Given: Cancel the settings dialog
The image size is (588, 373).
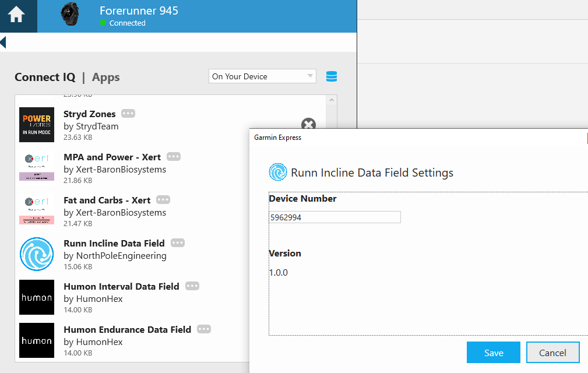Looking at the screenshot, I should [552, 353].
